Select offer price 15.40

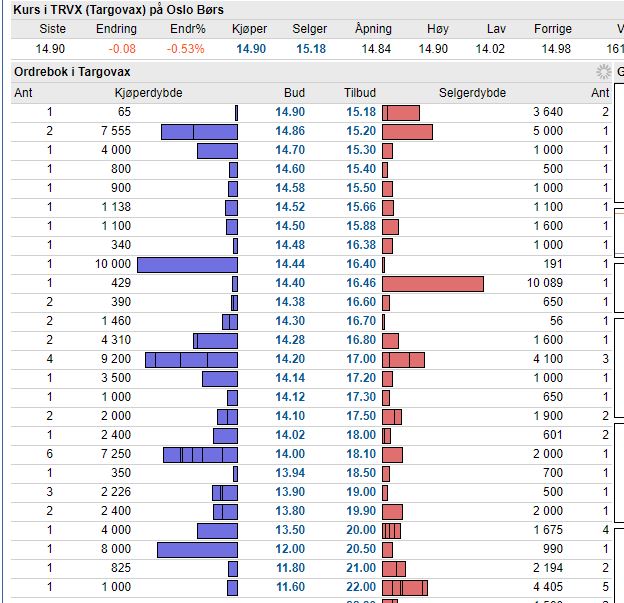(x=361, y=169)
